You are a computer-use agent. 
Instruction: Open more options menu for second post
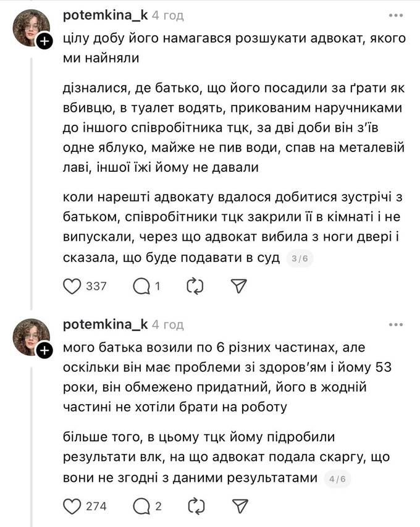click(395, 324)
